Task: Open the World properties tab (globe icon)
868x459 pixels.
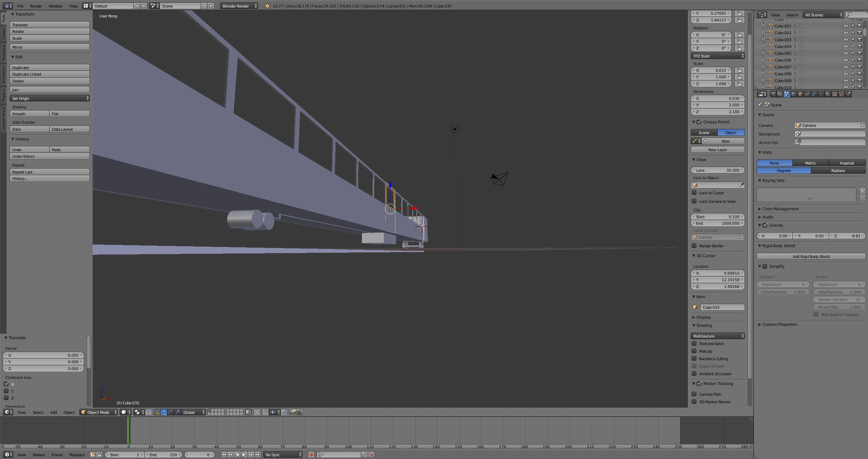Action: [794, 94]
